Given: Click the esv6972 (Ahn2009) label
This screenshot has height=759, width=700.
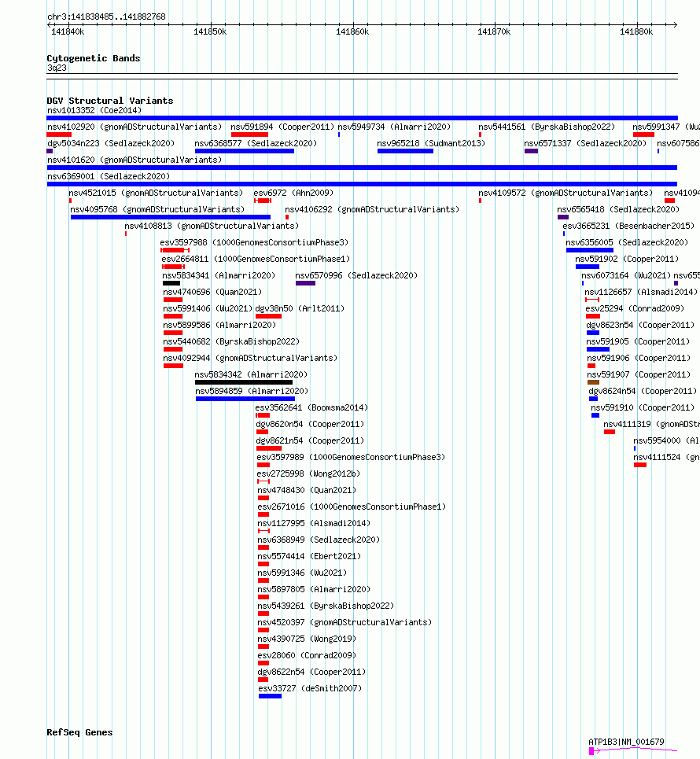Looking at the screenshot, I should (293, 193).
